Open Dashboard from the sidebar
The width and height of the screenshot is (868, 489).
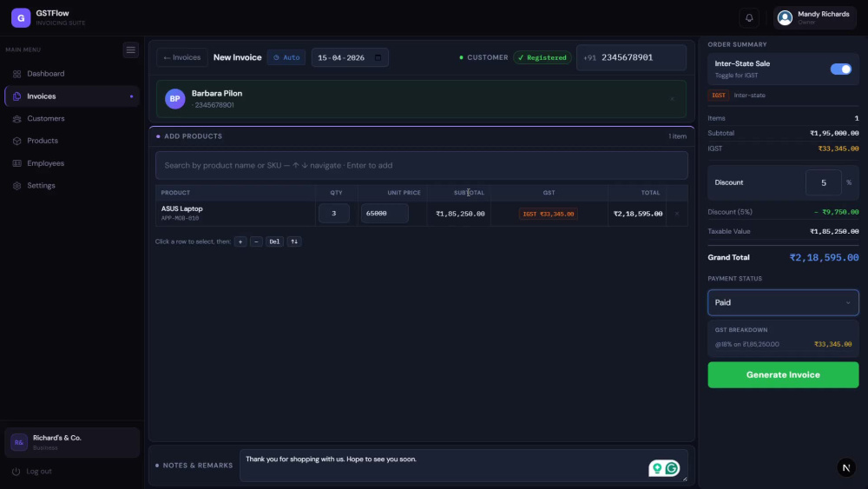(71, 74)
